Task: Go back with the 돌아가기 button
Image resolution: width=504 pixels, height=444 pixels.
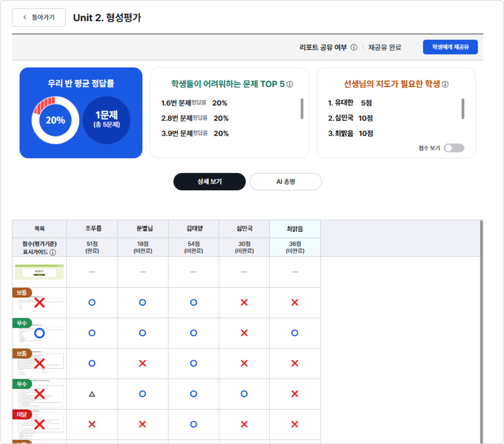Action: [39, 17]
